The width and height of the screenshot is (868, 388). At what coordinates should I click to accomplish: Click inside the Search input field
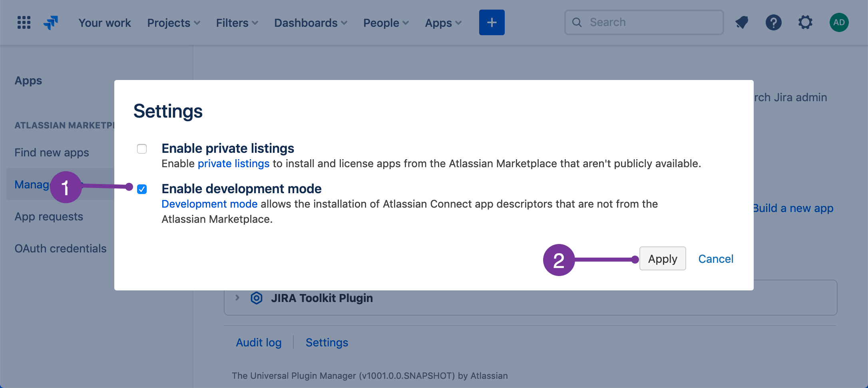(x=647, y=22)
